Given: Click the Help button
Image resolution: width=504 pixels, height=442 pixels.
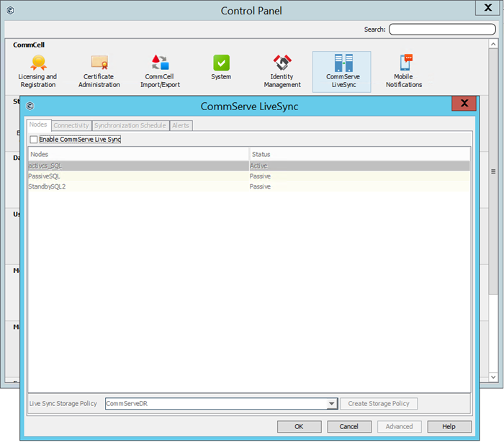Looking at the screenshot, I should pyautogui.click(x=449, y=426).
